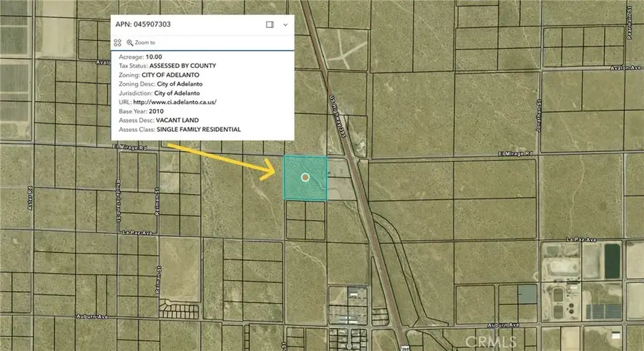
Task: Click the SINGLE FAMILY RESIDENTIAL value
Action: [199, 129]
